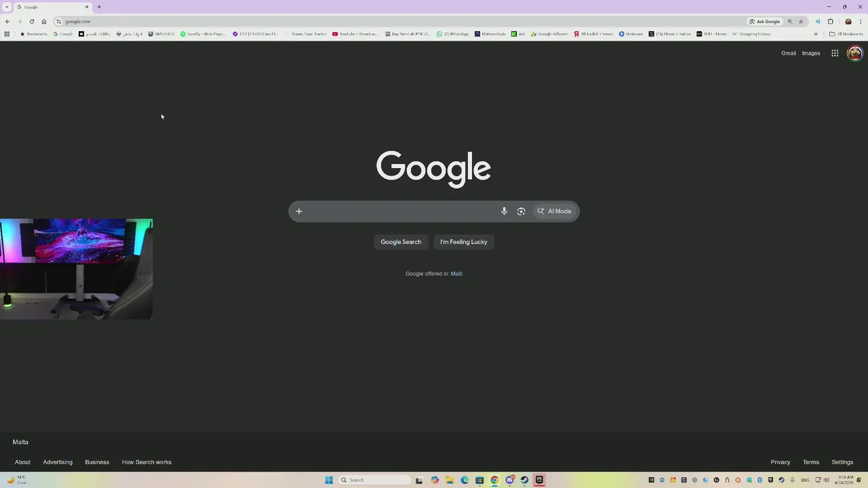Open the Windows Start menu
The height and width of the screenshot is (488, 868).
coord(329,480)
